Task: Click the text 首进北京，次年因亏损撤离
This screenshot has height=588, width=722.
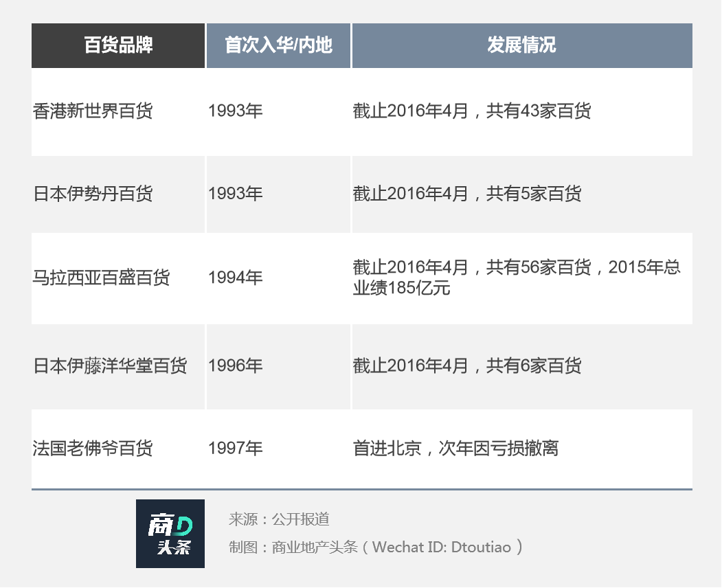Action: pos(455,448)
